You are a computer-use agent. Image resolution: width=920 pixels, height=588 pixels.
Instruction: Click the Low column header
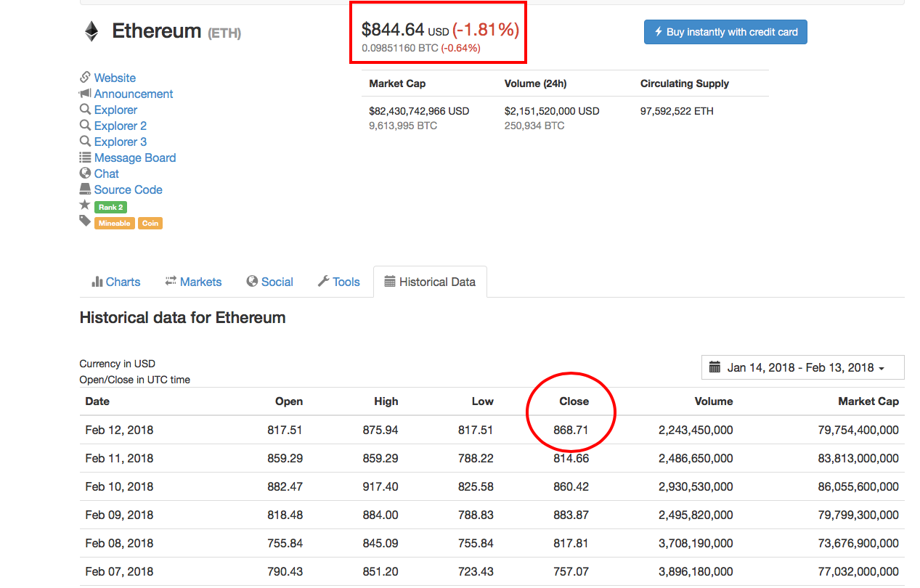(483, 401)
